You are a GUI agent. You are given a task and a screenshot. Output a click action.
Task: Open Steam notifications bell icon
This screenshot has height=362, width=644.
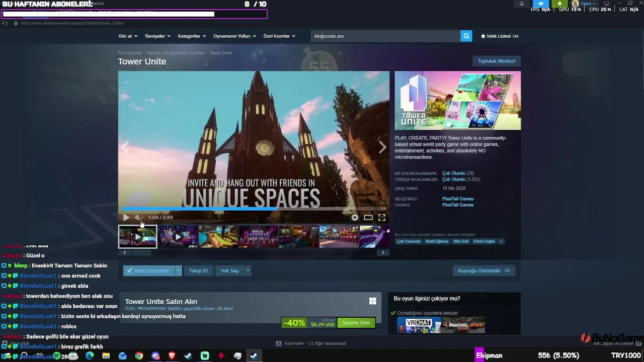coord(559,4)
